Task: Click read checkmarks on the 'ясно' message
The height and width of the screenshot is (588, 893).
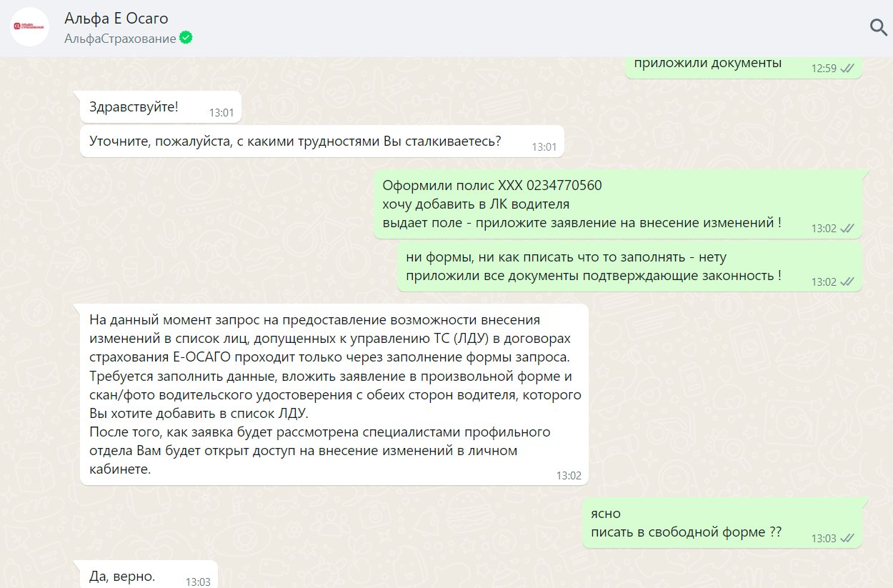Action: point(847,538)
